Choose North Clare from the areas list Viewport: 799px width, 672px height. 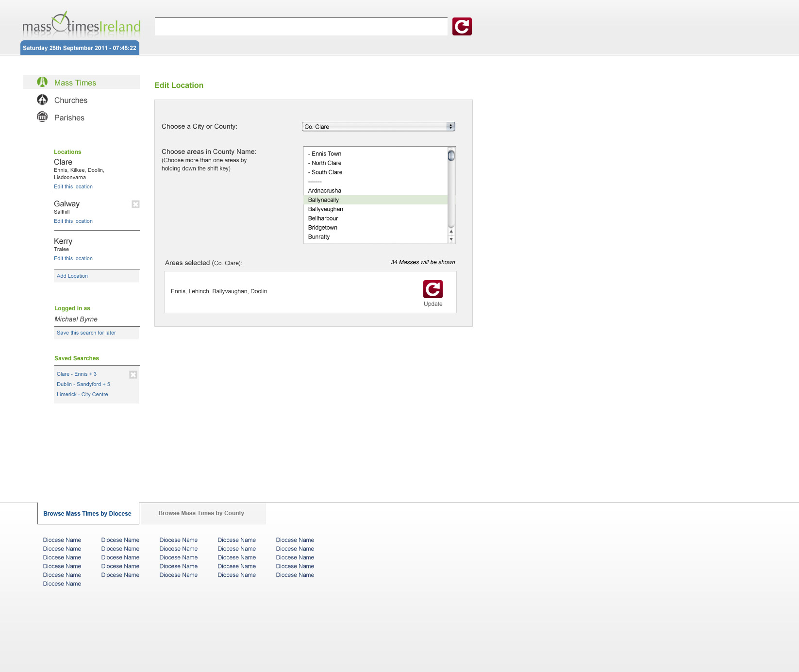326,163
